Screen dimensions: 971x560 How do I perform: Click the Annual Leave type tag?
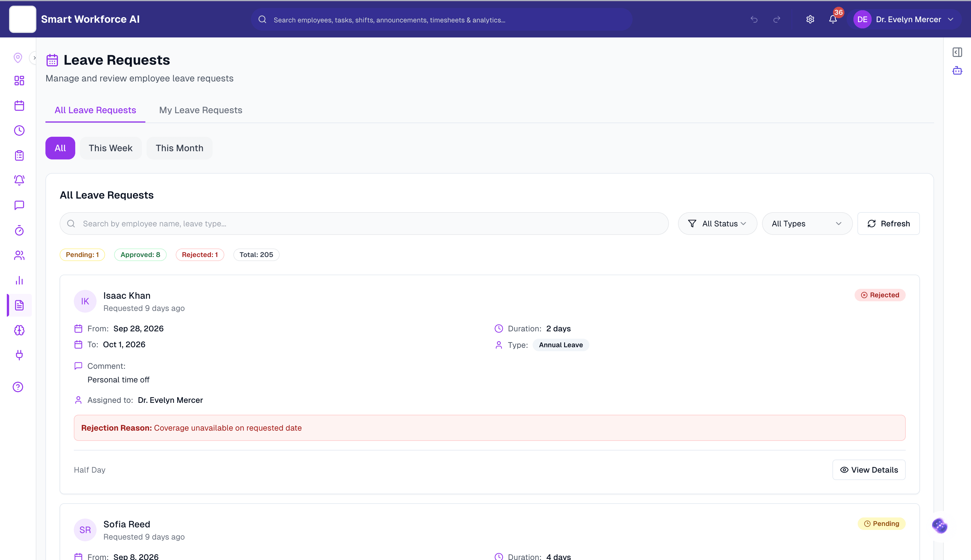tap(561, 345)
